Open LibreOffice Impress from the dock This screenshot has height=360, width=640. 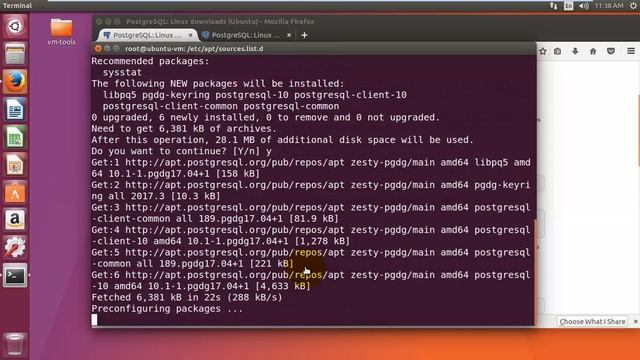(15, 165)
